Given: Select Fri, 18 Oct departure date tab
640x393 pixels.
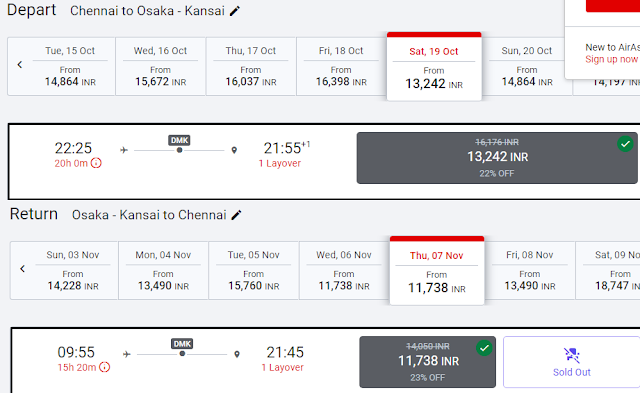Looking at the screenshot, I should click(x=341, y=67).
